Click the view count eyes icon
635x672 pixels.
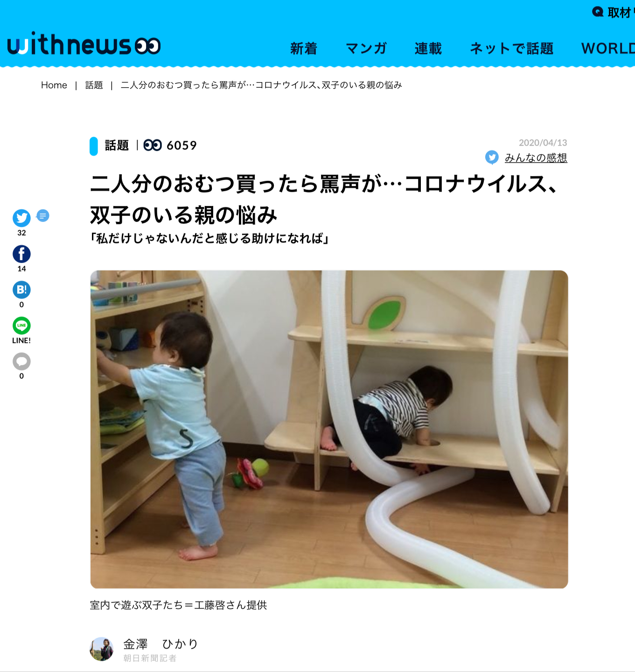tap(153, 145)
